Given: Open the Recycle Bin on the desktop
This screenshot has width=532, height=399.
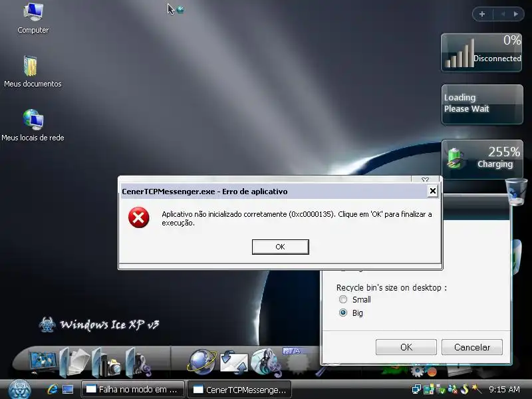Looking at the screenshot, I should pyautogui.click(x=516, y=192).
